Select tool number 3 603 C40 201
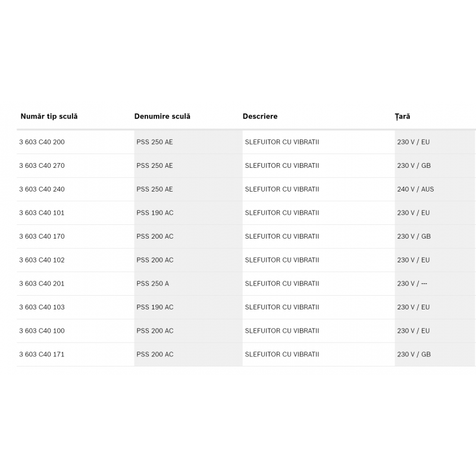 [42, 284]
